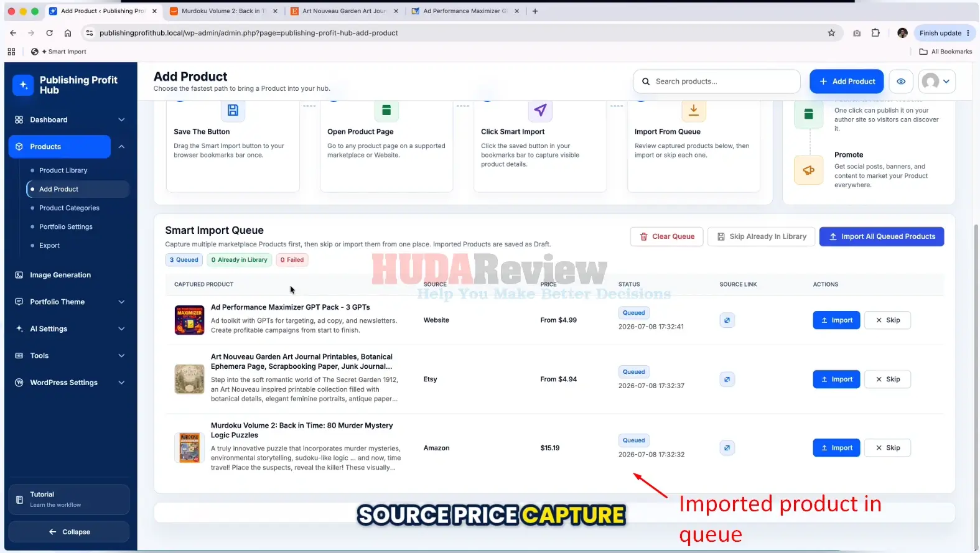Open the Chrome apps grid icon
The image size is (980, 553).
11,52
